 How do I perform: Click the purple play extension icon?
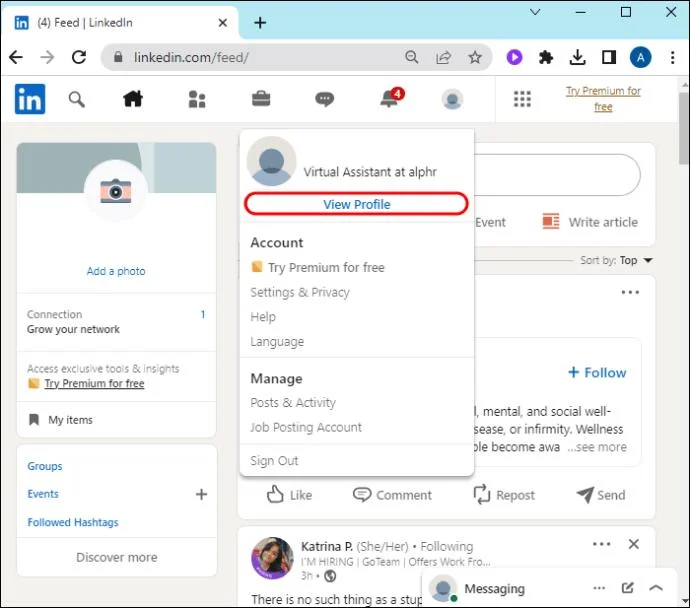click(x=514, y=57)
